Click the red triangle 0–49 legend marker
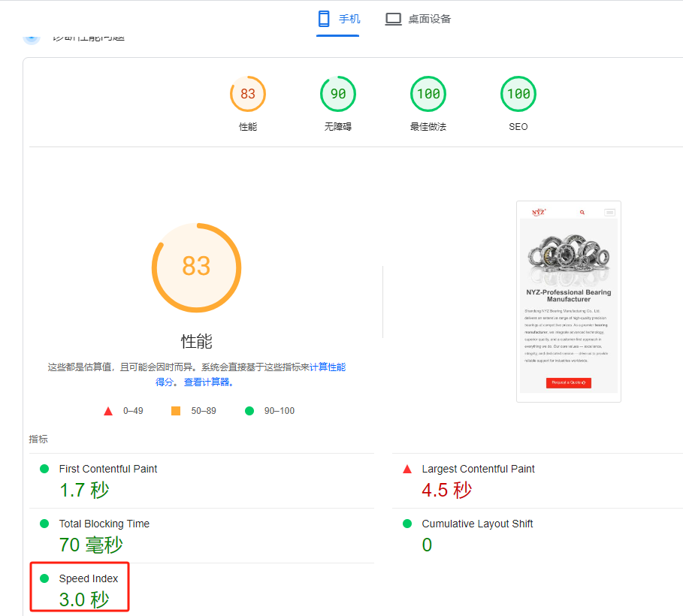 [108, 411]
